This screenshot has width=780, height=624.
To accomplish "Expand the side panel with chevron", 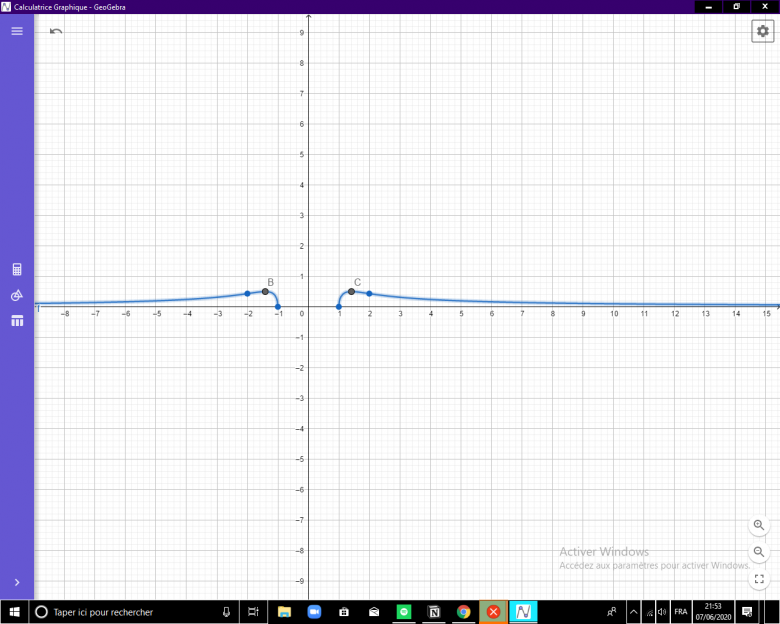I will 16,582.
